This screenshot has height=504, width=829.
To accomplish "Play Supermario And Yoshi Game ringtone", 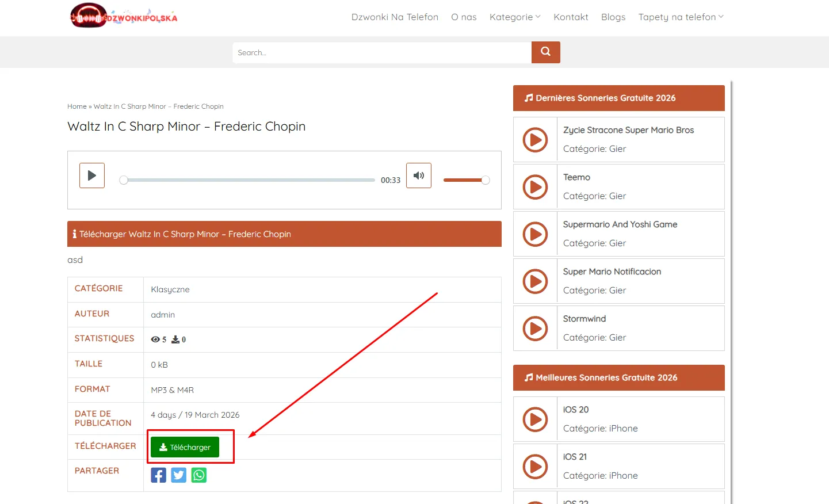I will [535, 234].
